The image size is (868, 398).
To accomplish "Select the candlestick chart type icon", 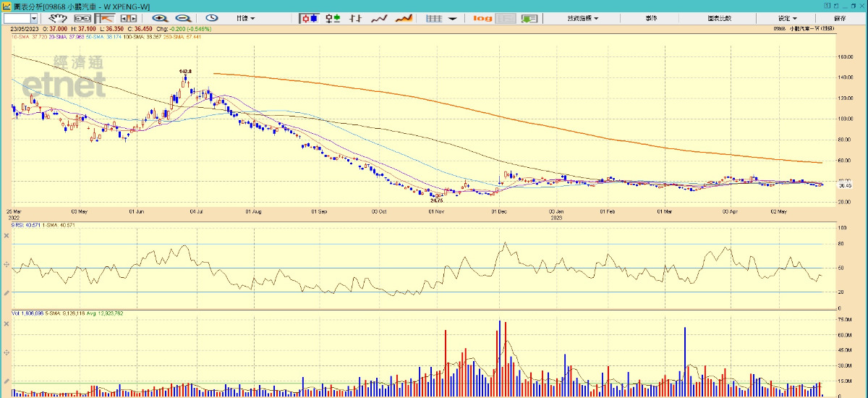I will coord(310,18).
